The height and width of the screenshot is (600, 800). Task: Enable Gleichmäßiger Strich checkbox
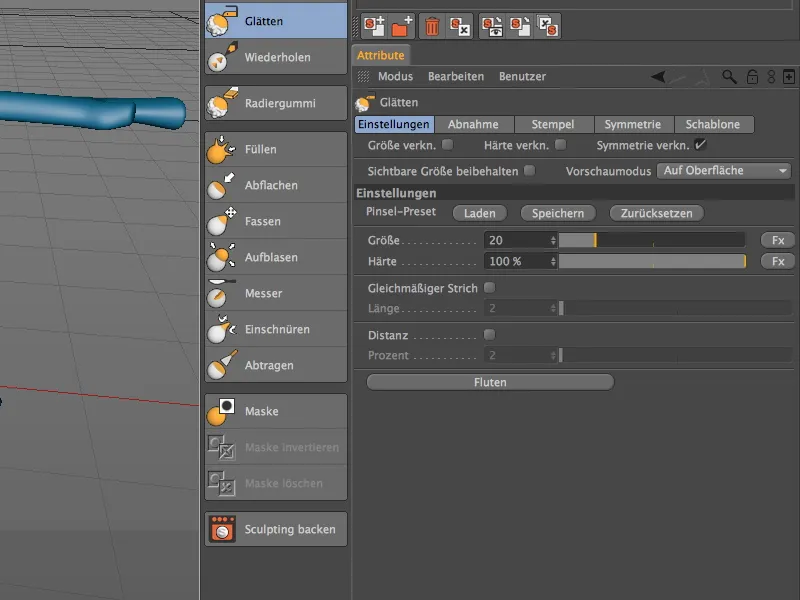click(x=489, y=288)
